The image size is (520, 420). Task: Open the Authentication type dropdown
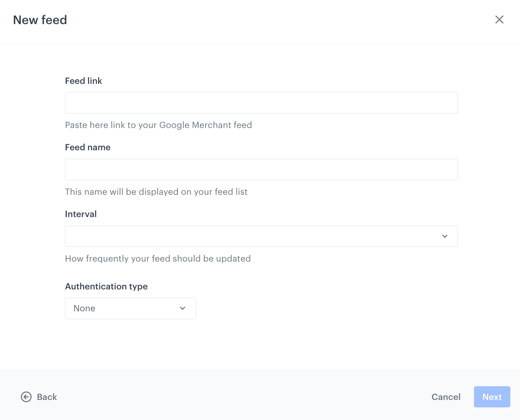130,308
